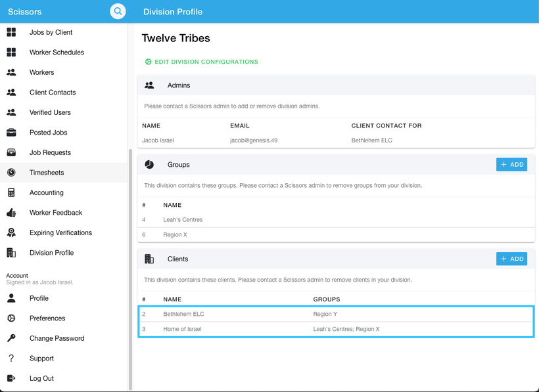Click the search magnifier icon

tap(118, 11)
